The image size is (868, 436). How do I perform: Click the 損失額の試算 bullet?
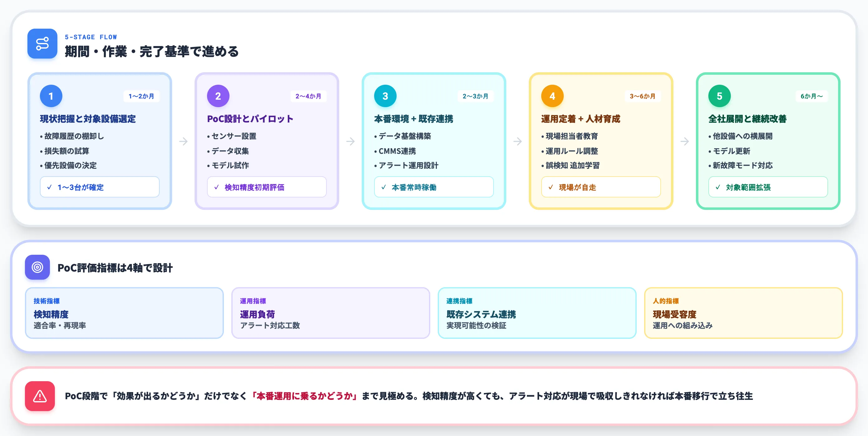(64, 151)
